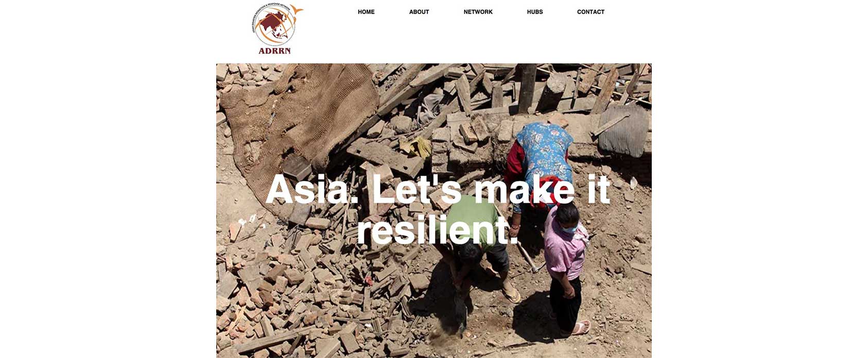868x358 pixels.
Task: Click the pink sandal of the standing person
Action: (x=580, y=328)
